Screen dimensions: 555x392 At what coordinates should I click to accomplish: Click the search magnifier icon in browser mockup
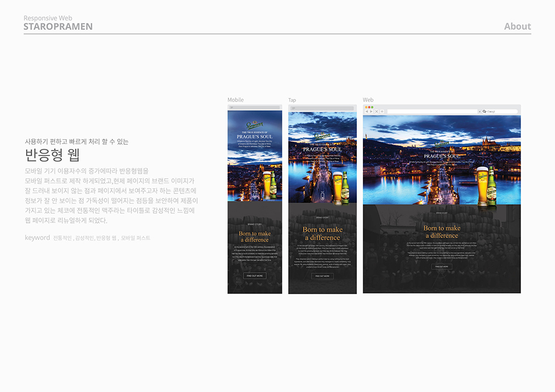tap(484, 111)
